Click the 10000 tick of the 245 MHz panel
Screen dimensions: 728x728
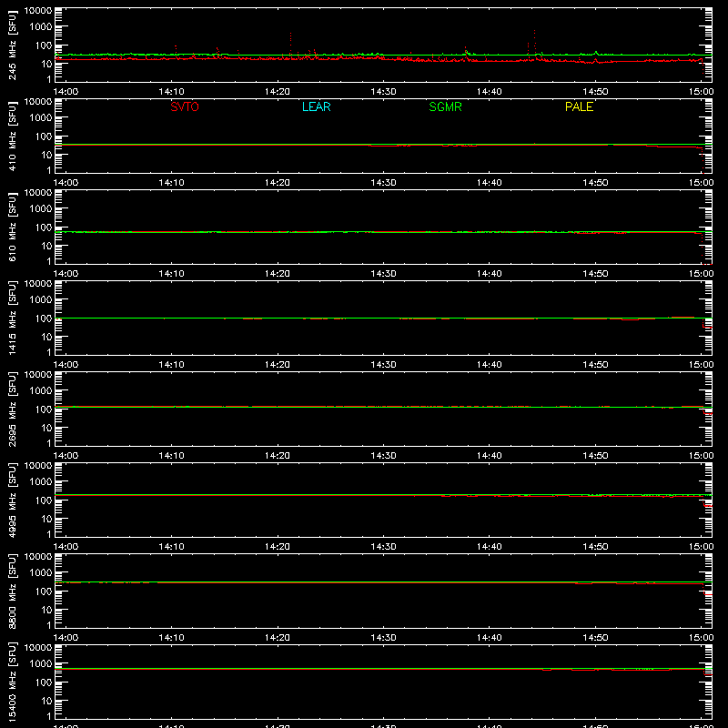[38, 11]
